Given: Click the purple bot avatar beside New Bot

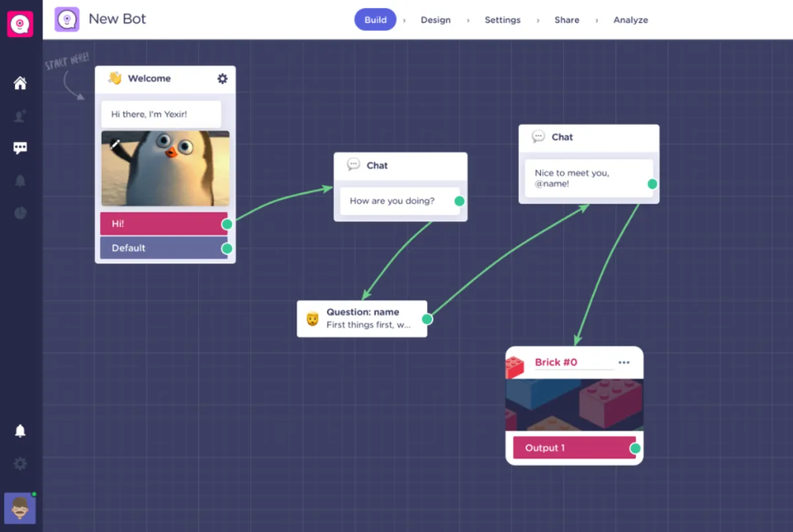Looking at the screenshot, I should click(67, 19).
